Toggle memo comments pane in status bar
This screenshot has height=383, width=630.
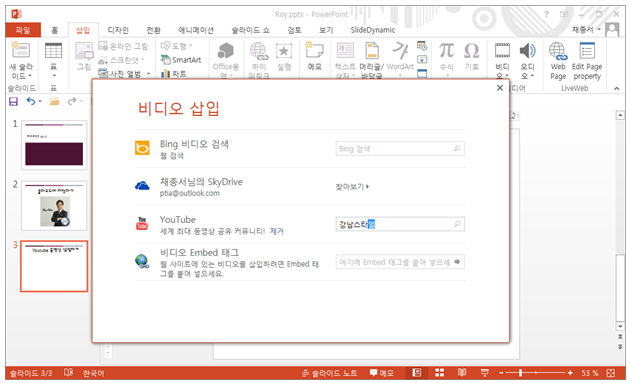click(x=382, y=373)
